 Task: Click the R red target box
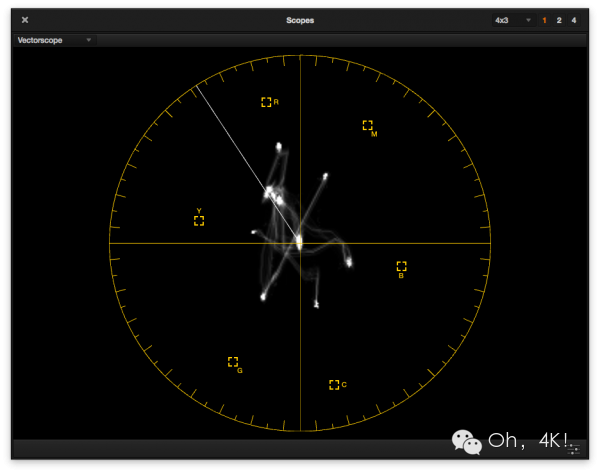point(266,102)
